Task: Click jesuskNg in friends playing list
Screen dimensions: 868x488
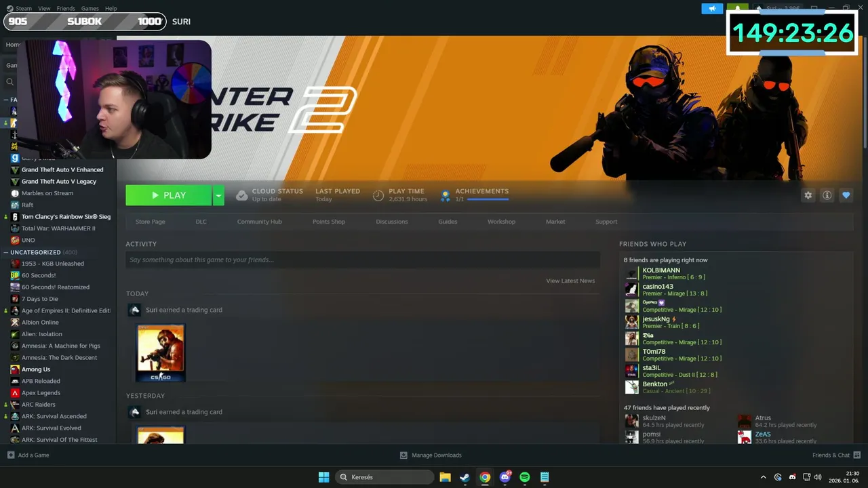Action: [x=656, y=319]
